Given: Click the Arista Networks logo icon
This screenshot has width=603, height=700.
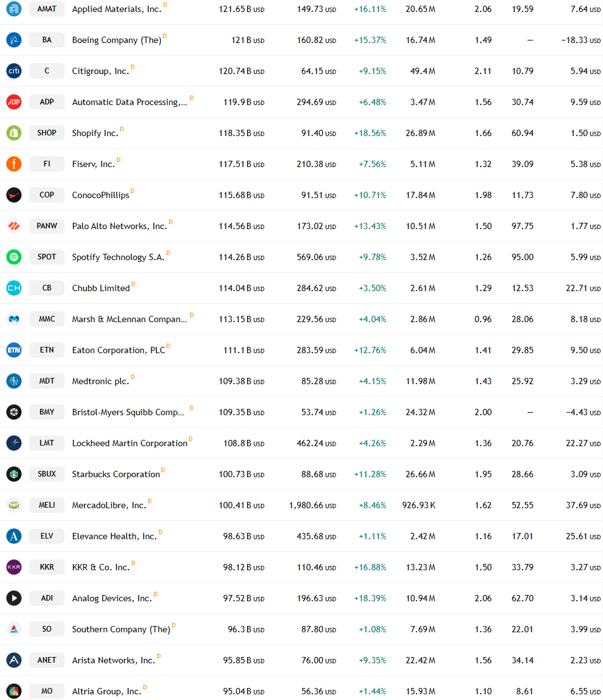Looking at the screenshot, I should [x=14, y=660].
